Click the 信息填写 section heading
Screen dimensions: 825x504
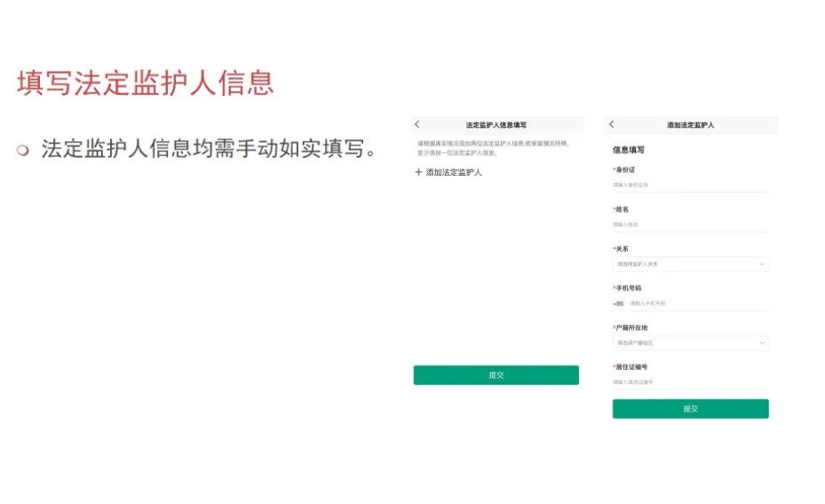[x=629, y=150]
